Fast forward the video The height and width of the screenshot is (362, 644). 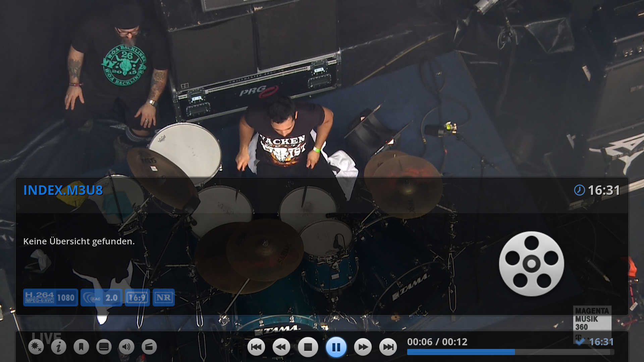[363, 347]
